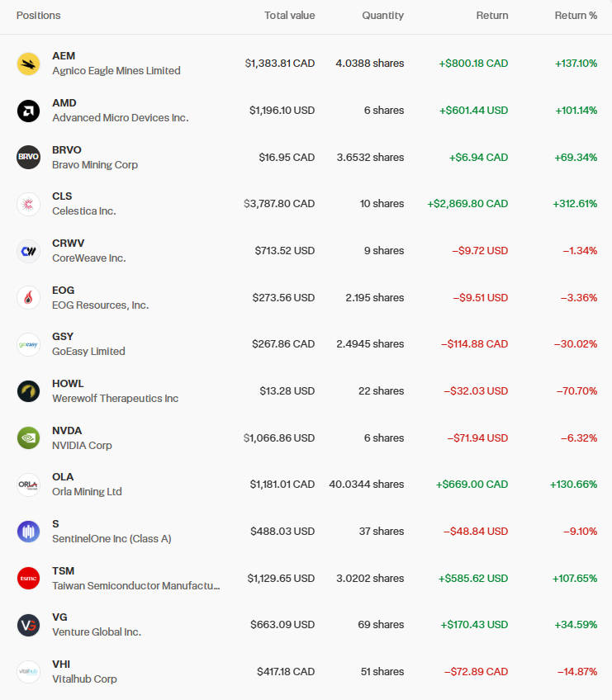Select the goeasy logo icon
This screenshot has height=700, width=612.
click(28, 344)
